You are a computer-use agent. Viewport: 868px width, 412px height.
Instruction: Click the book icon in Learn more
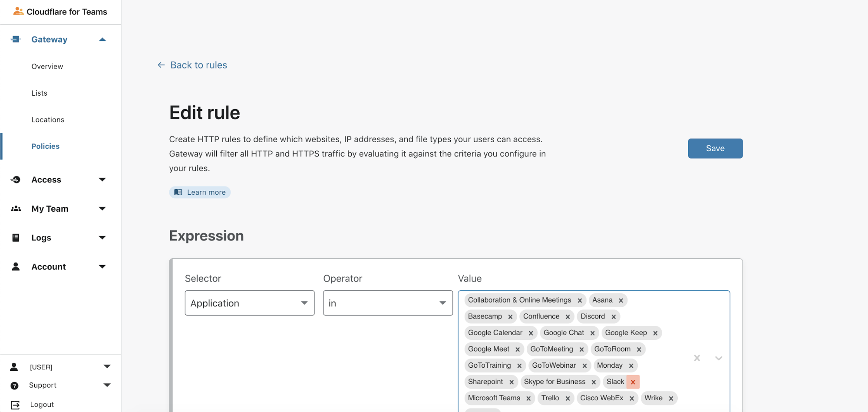[178, 192]
